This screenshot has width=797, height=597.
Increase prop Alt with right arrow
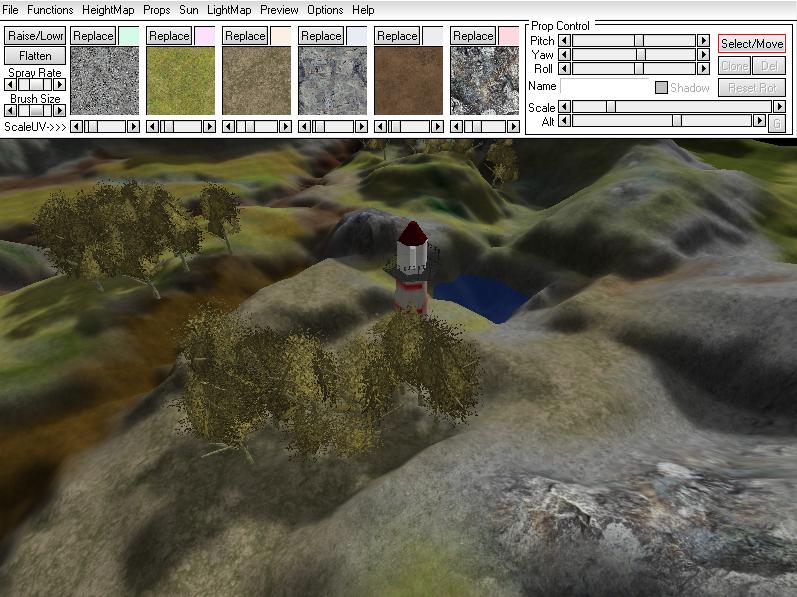coord(759,121)
